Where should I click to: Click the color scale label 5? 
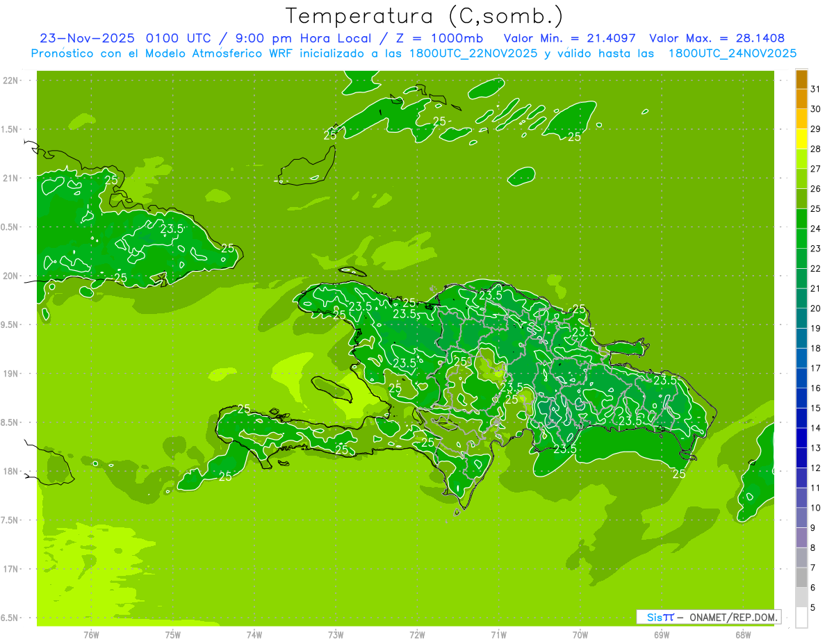pos(813,608)
